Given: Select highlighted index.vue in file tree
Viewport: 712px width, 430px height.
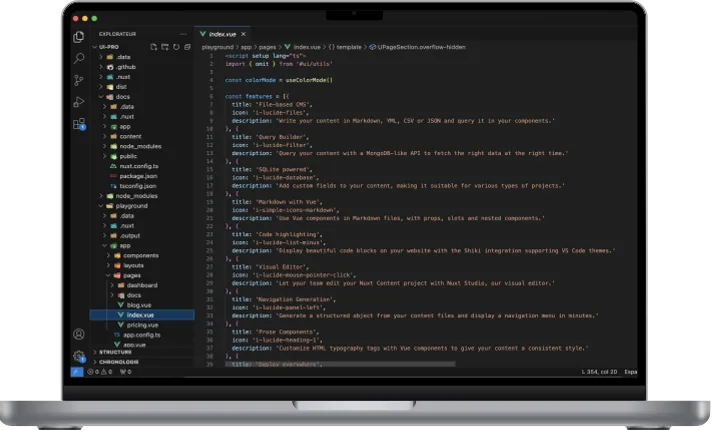Looking at the screenshot, I should click(x=142, y=315).
